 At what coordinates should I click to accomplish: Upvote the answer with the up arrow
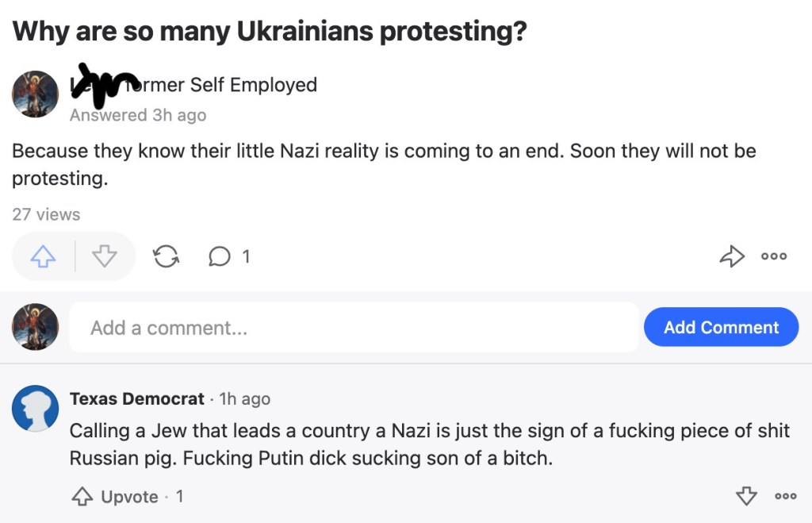[44, 256]
